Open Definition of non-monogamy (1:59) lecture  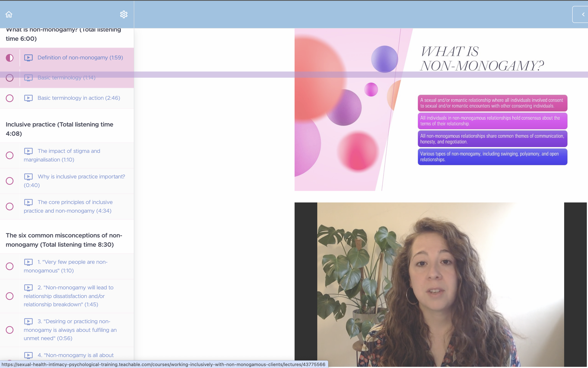coord(80,58)
